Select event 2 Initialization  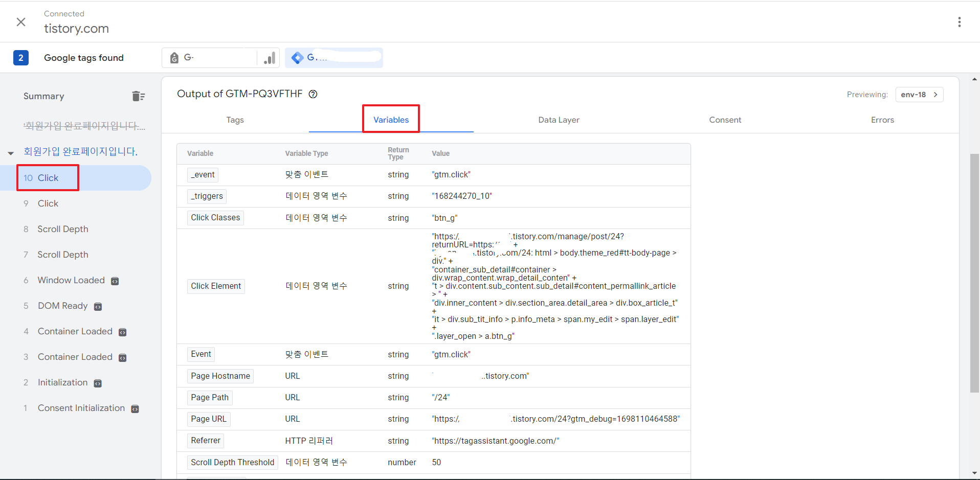click(x=62, y=382)
